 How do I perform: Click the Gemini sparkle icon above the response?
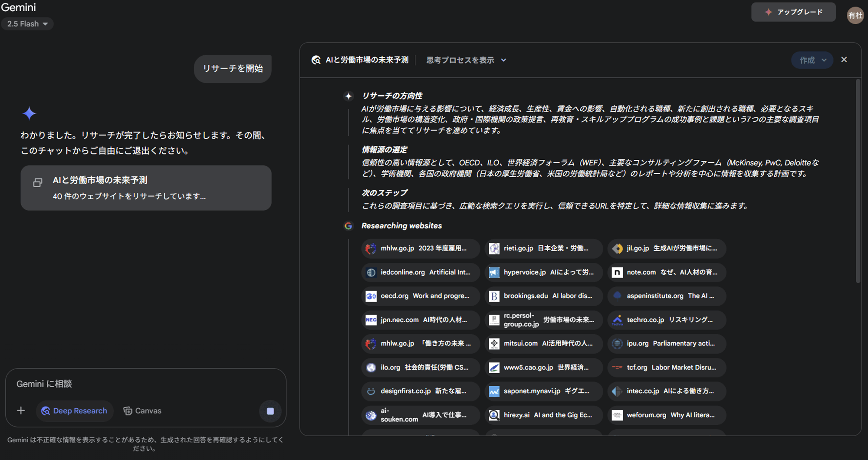tap(29, 113)
